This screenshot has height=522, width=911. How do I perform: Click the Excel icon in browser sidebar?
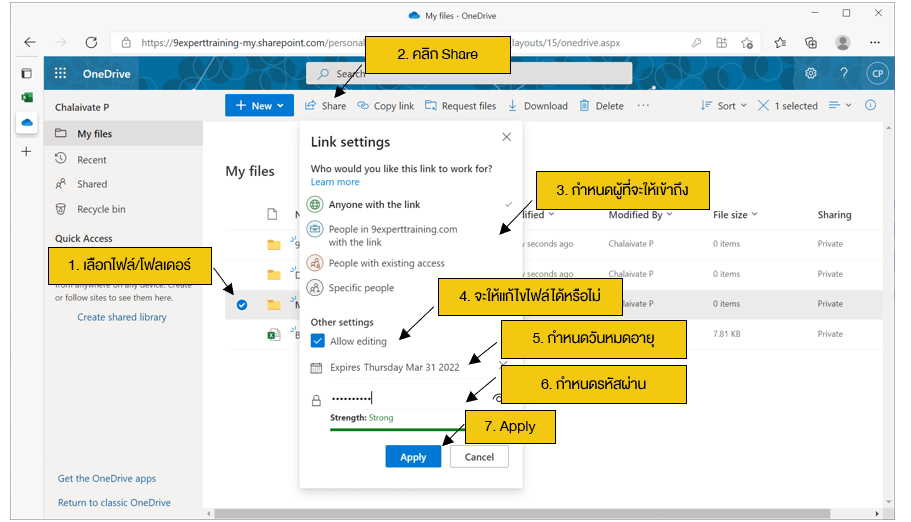pyautogui.click(x=27, y=97)
